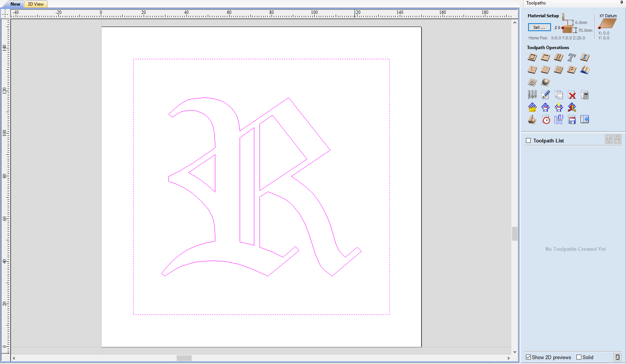Preview the toolpaths with the ball-nose icon
Screen dimensions: 626x364
click(532, 119)
